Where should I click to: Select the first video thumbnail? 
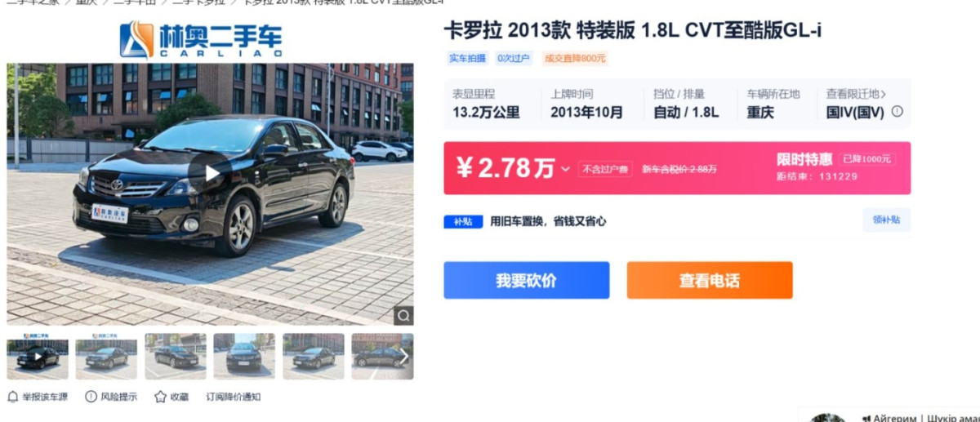(x=38, y=356)
